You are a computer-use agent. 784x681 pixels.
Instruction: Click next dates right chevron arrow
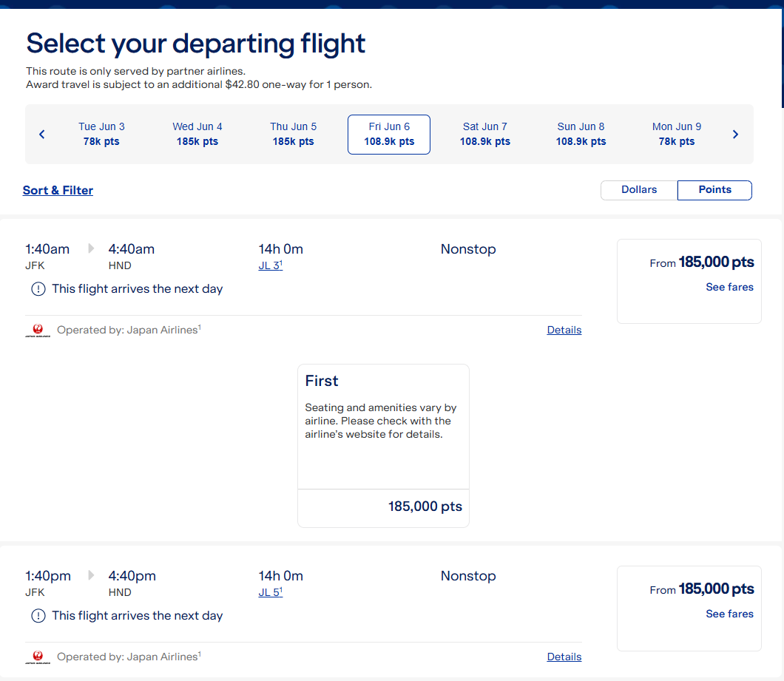coord(735,135)
